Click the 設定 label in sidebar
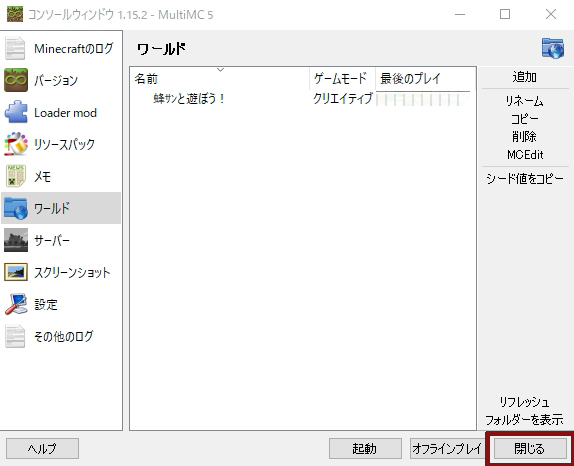The width and height of the screenshot is (574, 466). 46,305
